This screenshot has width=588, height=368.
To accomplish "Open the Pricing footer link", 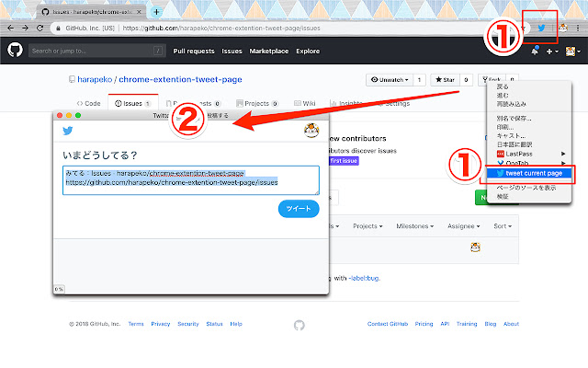I will (424, 324).
